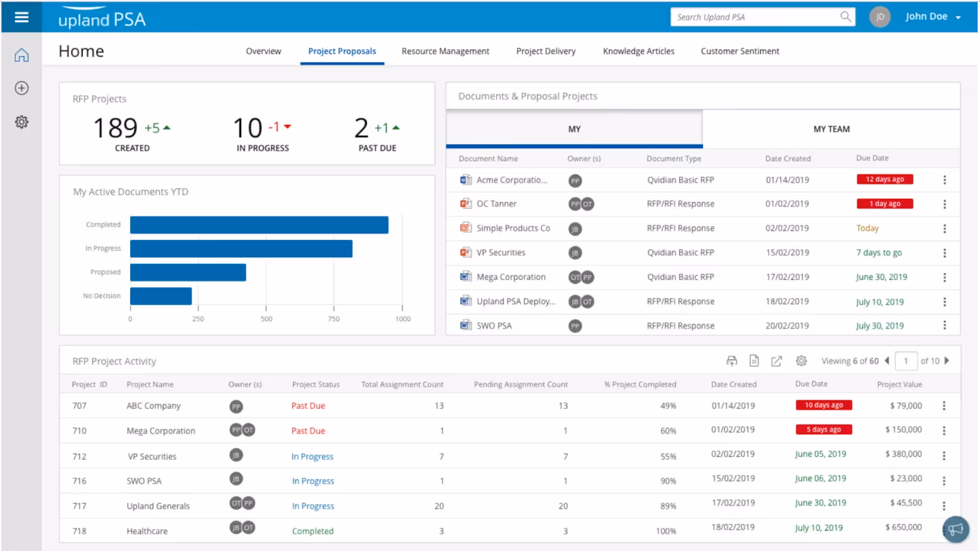Go to Home via sidebar house icon
This screenshot has height=551, width=980.
(21, 55)
